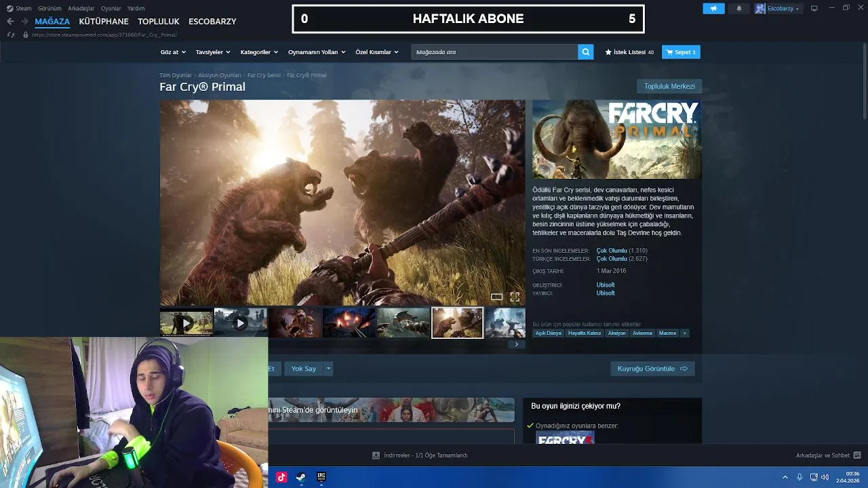Play the first trailer thumbnail
Viewport: 868px width, 488px height.
(x=186, y=323)
